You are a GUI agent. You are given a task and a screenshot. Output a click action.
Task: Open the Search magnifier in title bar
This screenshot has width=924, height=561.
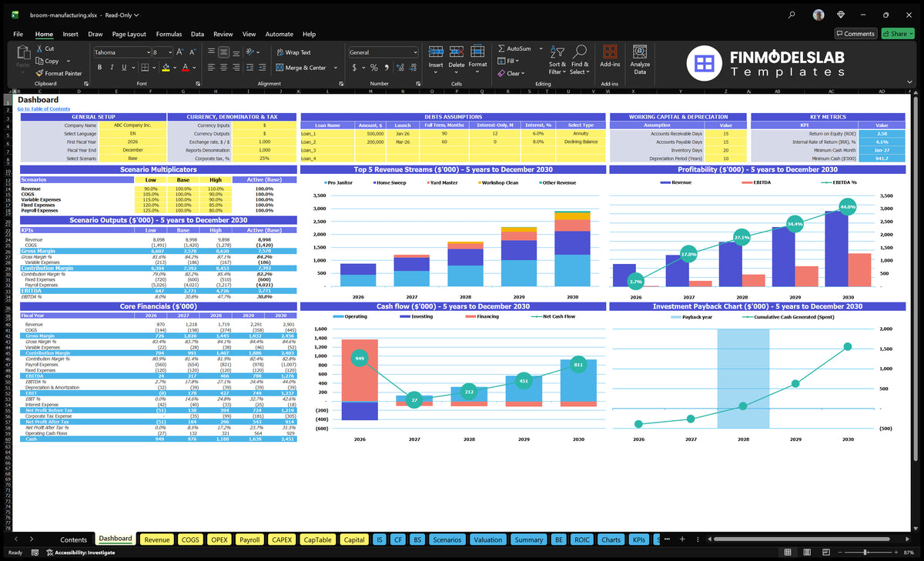(x=792, y=14)
